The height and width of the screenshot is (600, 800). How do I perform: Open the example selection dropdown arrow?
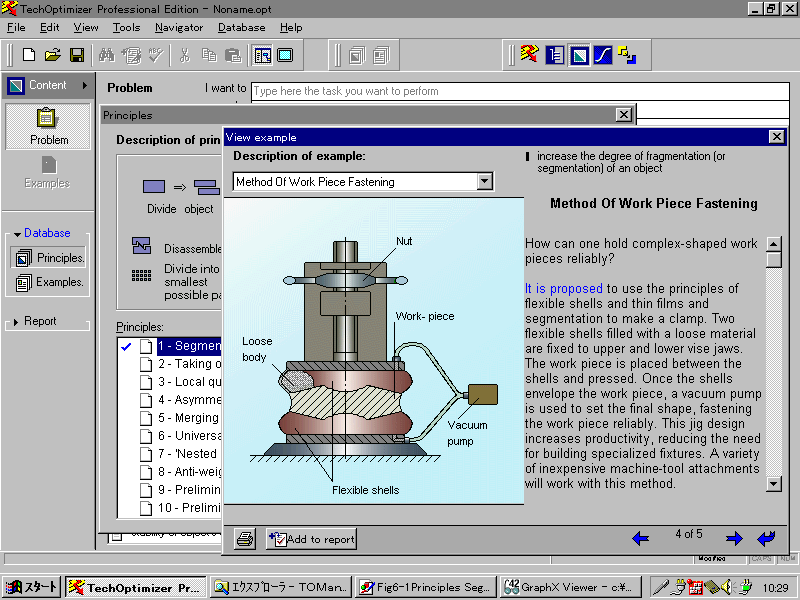pyautogui.click(x=485, y=181)
